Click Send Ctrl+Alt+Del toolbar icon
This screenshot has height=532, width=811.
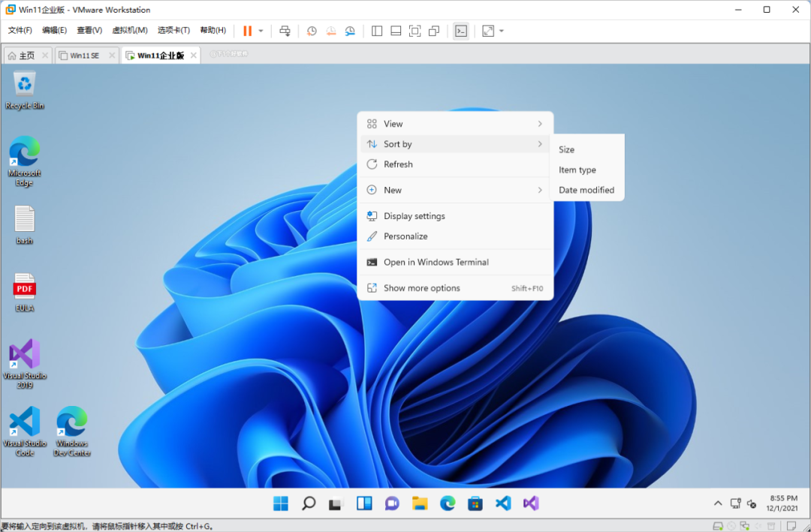pos(285,31)
